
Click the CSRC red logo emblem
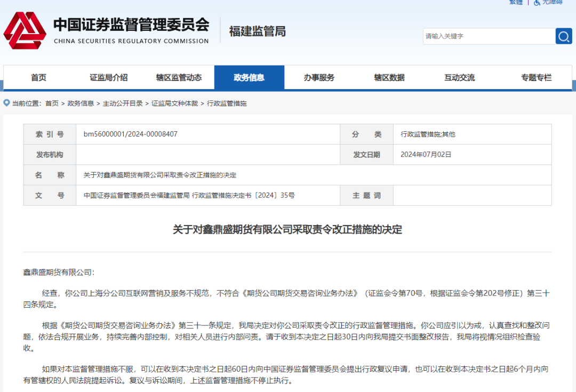25,31
